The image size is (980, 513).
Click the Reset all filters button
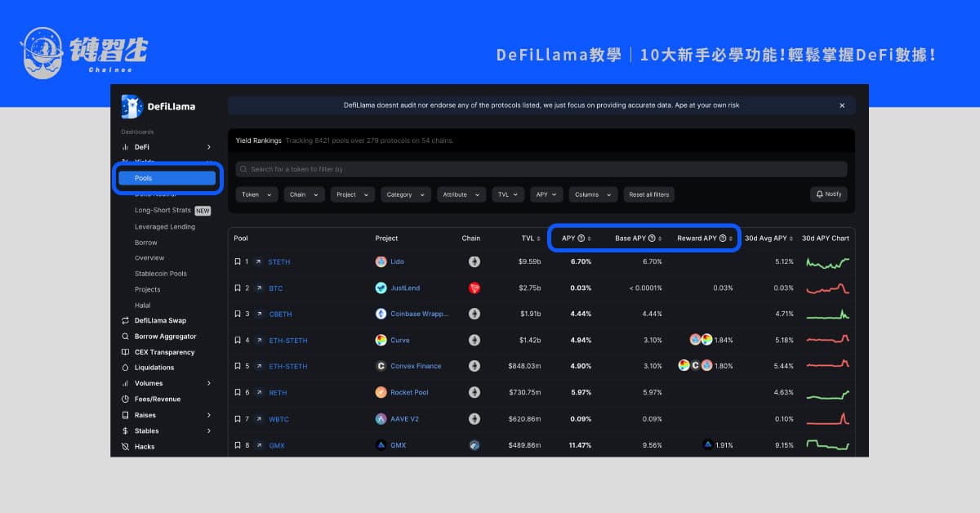648,194
